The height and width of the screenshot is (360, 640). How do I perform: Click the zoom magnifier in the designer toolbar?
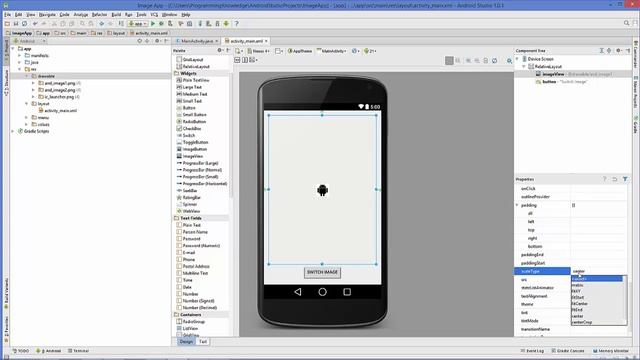point(509,60)
